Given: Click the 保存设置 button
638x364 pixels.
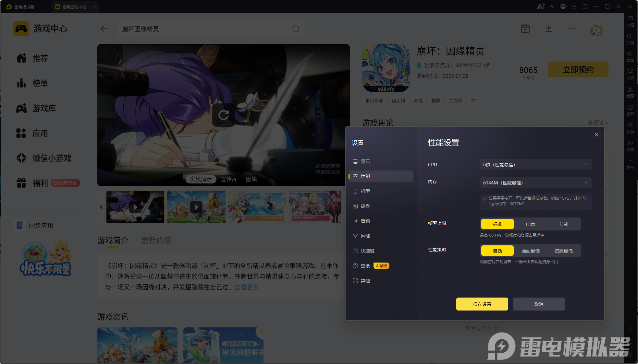Looking at the screenshot, I should (x=482, y=304).
